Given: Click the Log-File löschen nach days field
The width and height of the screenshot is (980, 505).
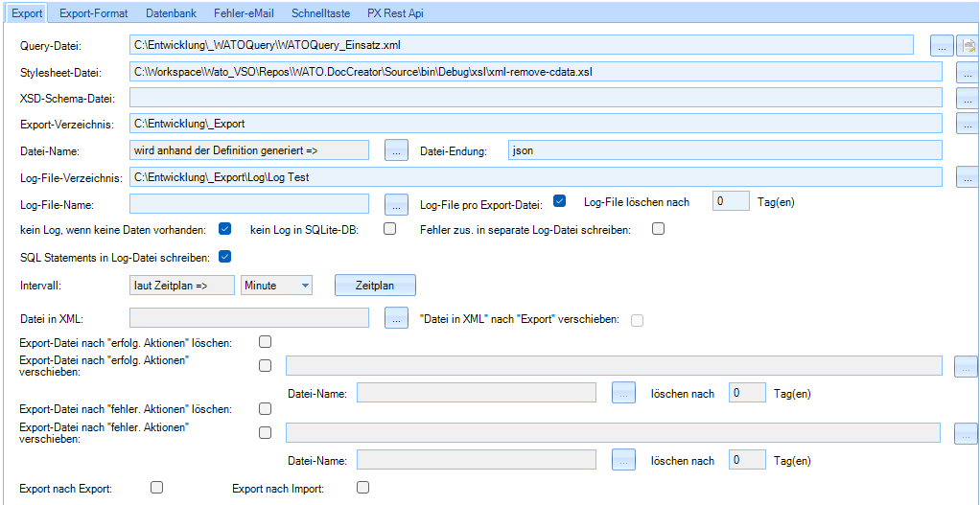Looking at the screenshot, I should click(731, 201).
